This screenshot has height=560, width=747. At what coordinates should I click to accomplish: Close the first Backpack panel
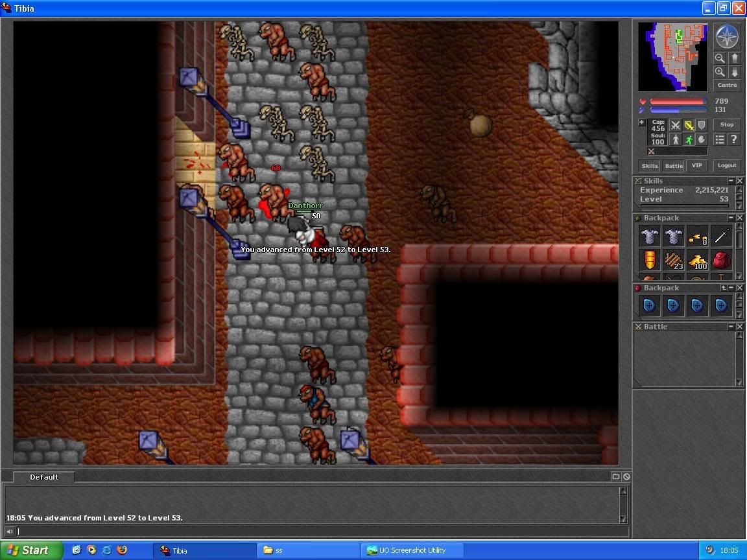coord(739,218)
